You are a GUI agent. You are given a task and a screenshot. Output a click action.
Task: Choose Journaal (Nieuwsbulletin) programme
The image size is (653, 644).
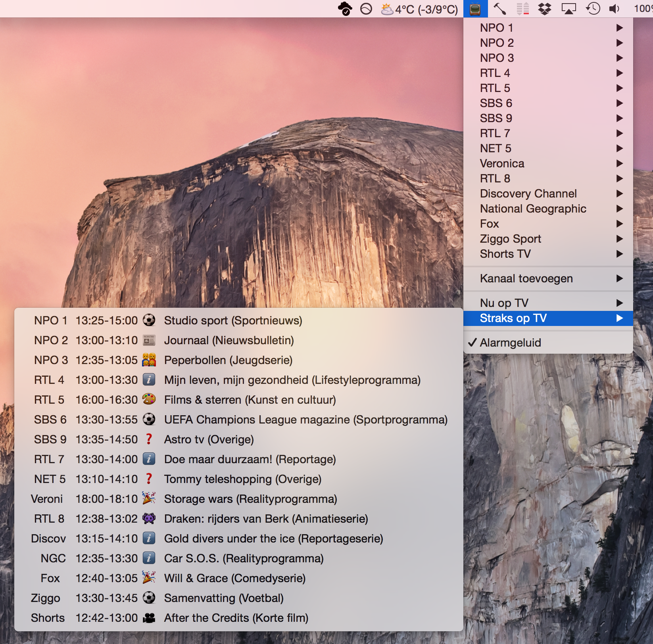click(x=229, y=340)
